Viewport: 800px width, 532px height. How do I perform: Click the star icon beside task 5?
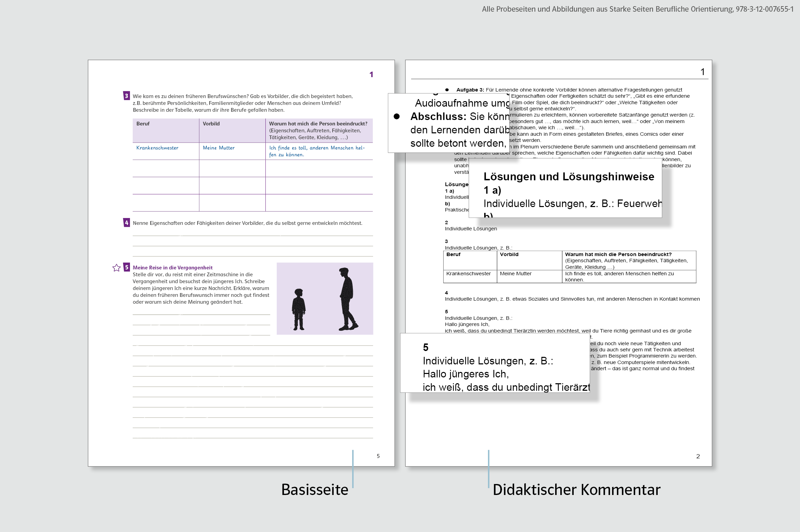[117, 268]
